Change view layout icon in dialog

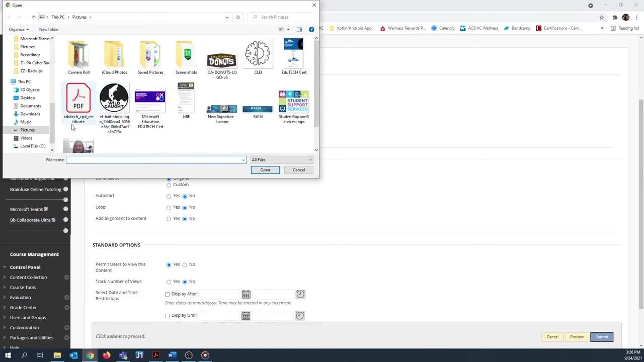[x=281, y=30]
